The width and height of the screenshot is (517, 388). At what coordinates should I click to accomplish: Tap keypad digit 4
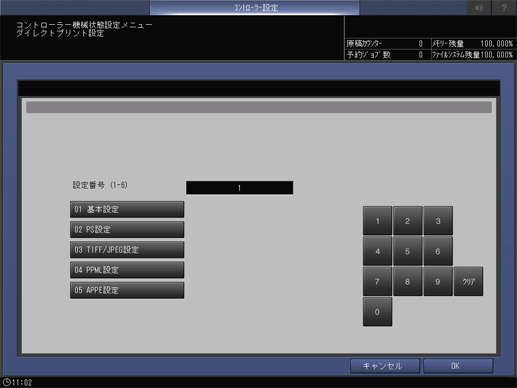[377, 251]
